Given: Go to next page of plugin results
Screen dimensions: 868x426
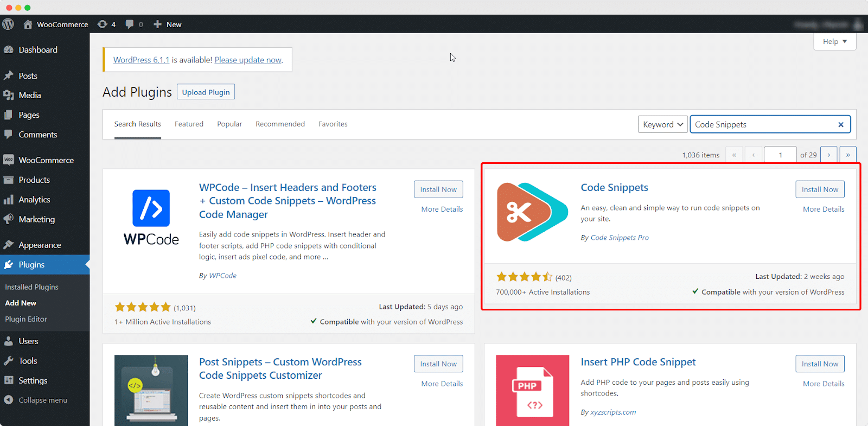Looking at the screenshot, I should [828, 155].
